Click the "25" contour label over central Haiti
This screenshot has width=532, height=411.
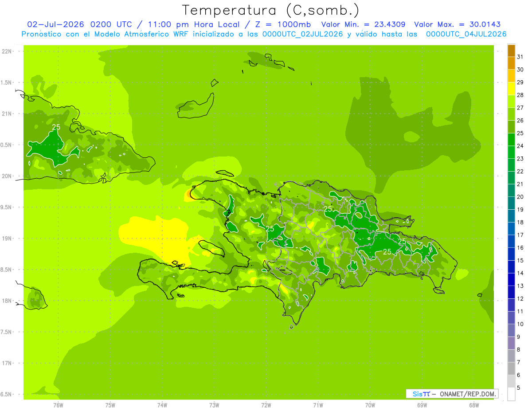tap(270, 229)
